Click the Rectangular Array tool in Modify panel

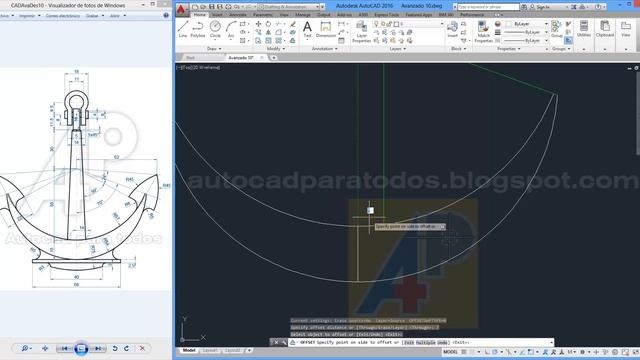click(279, 40)
